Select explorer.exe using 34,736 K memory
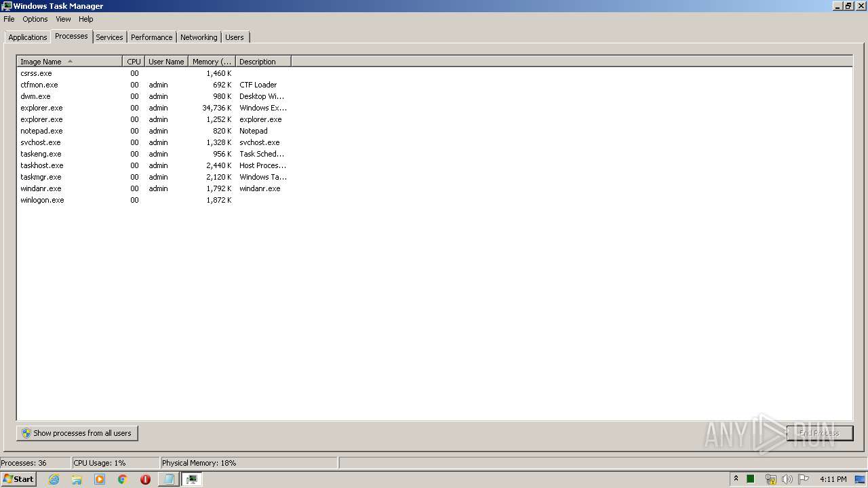Image resolution: width=868 pixels, height=488 pixels. (155, 108)
